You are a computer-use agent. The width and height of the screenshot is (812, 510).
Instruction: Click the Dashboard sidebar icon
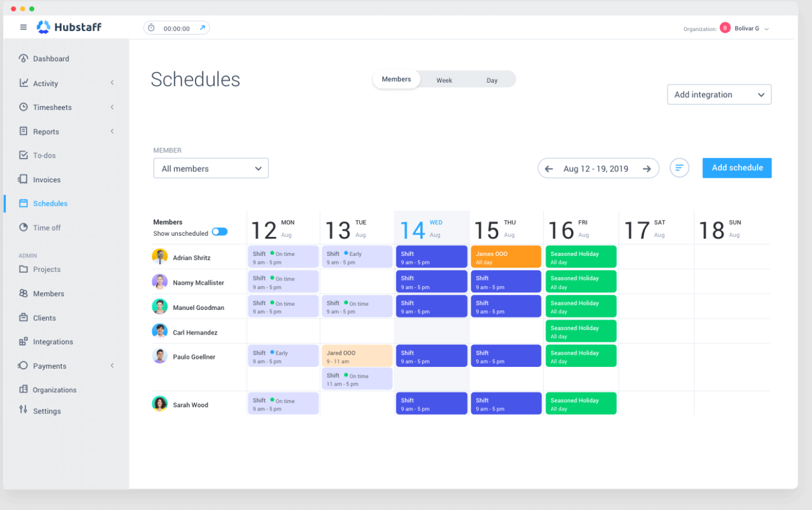[24, 58]
